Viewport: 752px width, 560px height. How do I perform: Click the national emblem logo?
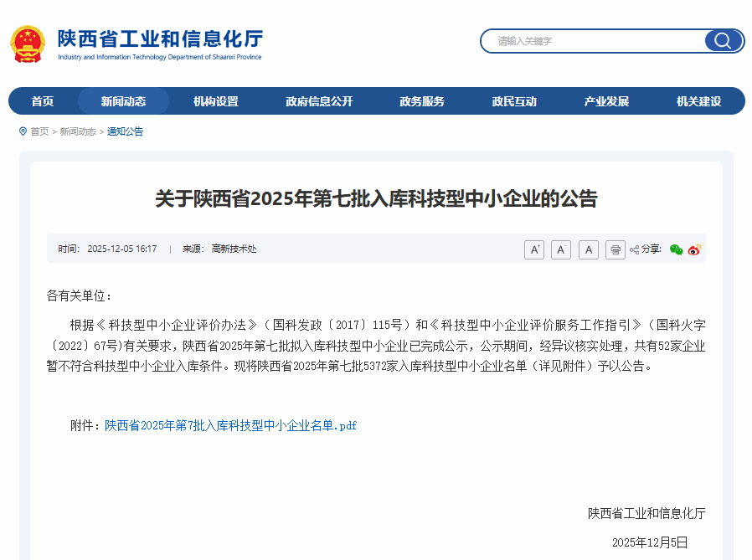(28, 44)
